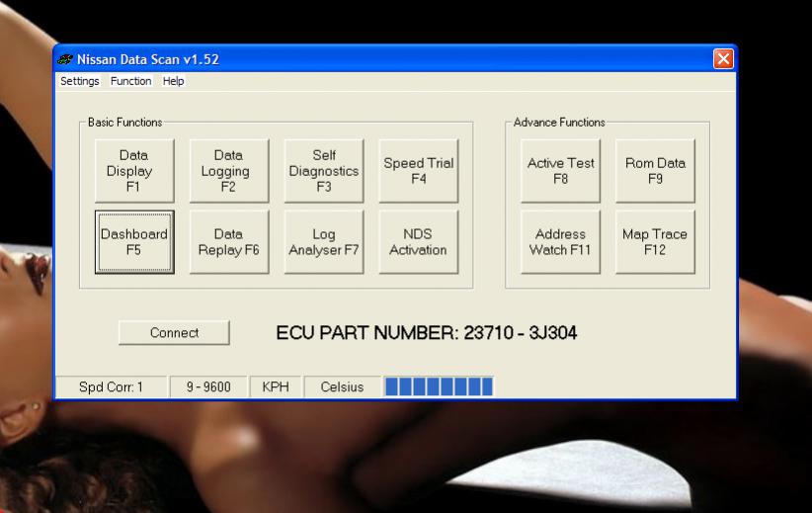Open the Dashboard F5 view

[134, 242]
